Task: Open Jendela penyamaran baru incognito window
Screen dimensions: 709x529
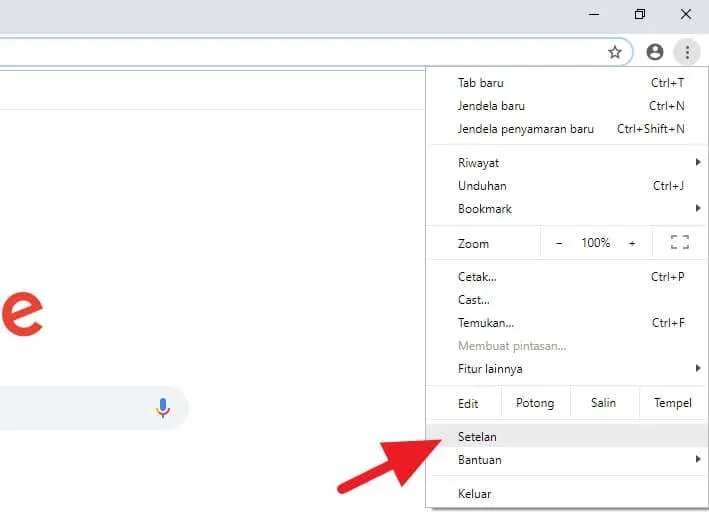Action: coord(567,129)
